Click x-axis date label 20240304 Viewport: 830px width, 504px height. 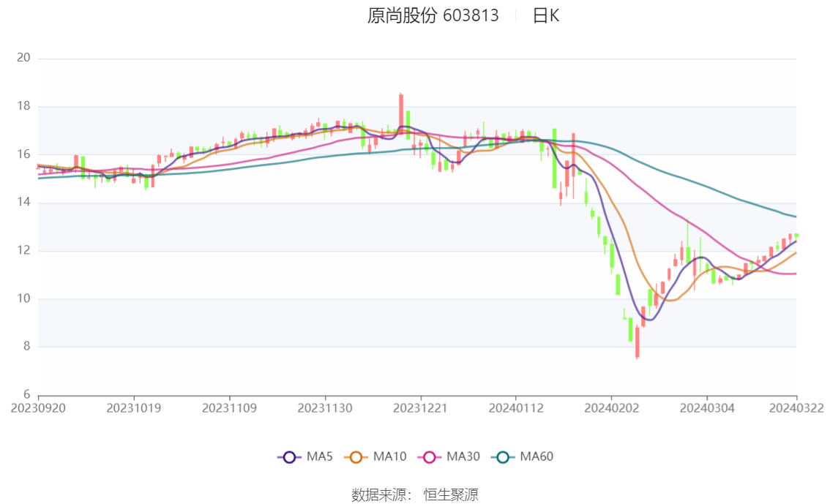tap(707, 408)
